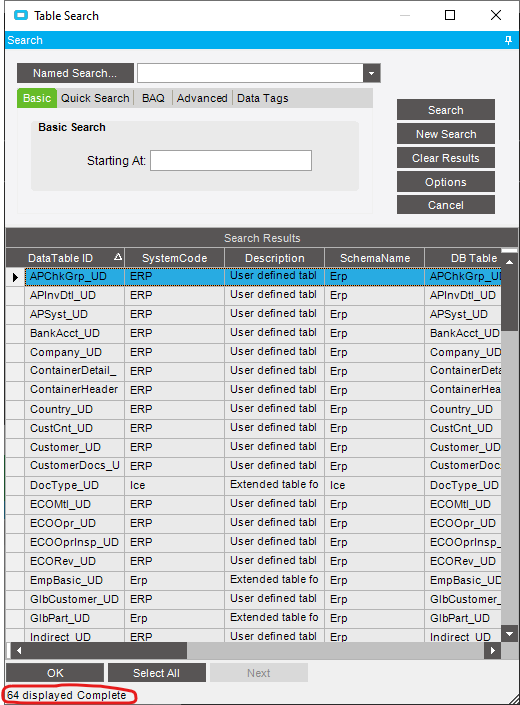This screenshot has width=520, height=705.
Task: Open the Data Tags tab
Action: [x=262, y=98]
